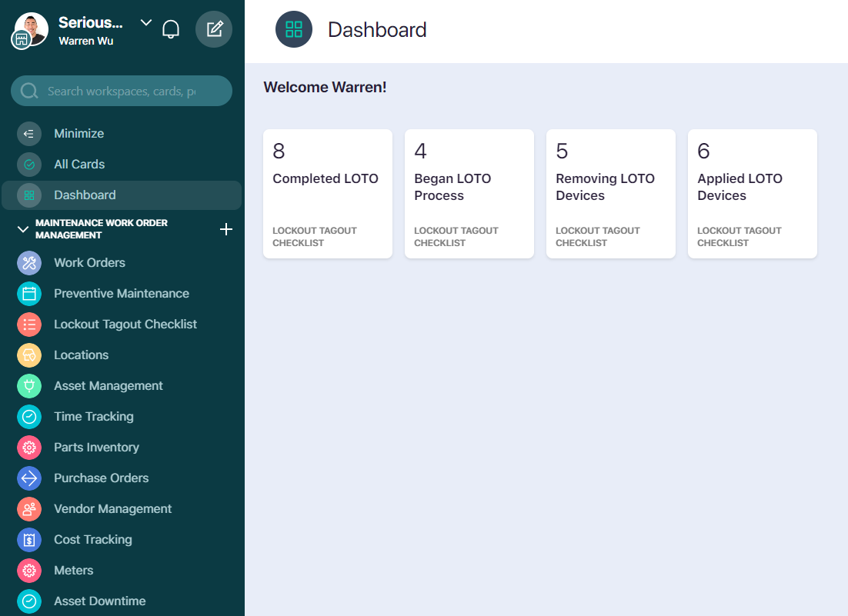Open Preventive Maintenance calendar icon

[28, 293]
